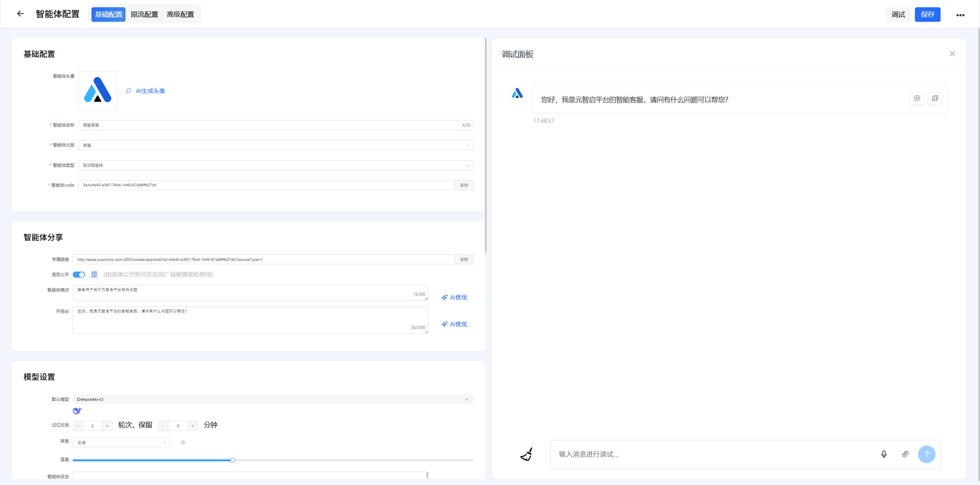Viewport: 980px width, 485px height.
Task: Click the blue 保存 button
Action: 927,15
